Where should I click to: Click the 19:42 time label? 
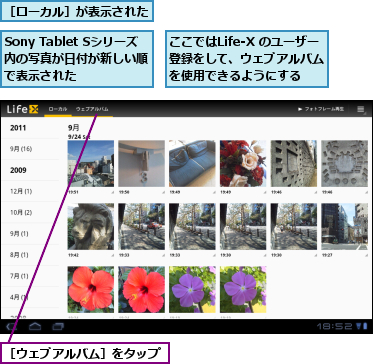[73, 255]
